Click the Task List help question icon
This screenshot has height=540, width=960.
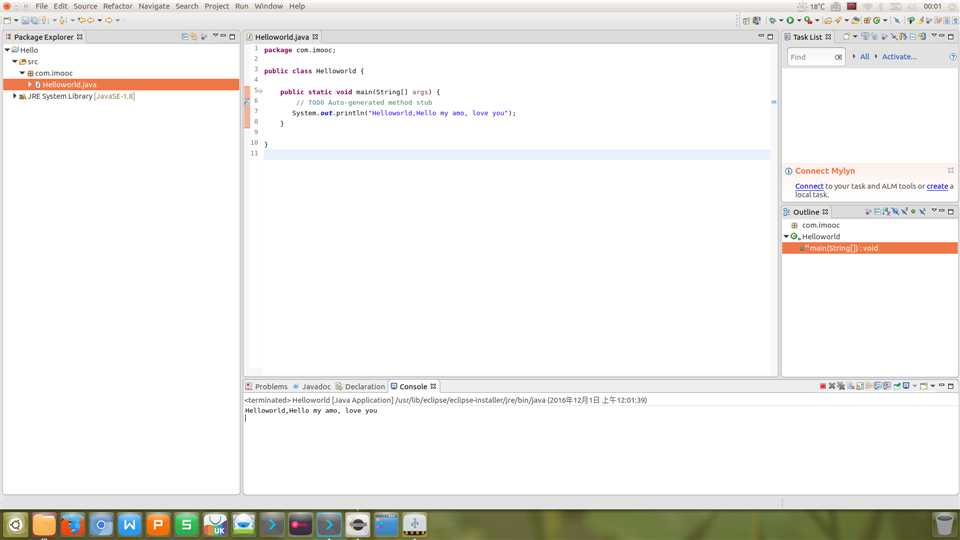pyautogui.click(x=952, y=57)
